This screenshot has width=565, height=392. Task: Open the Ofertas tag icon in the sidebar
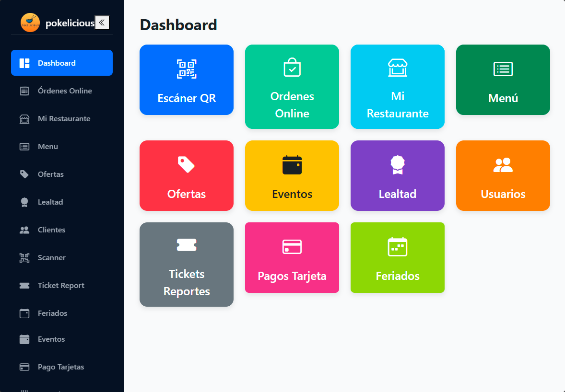24,174
